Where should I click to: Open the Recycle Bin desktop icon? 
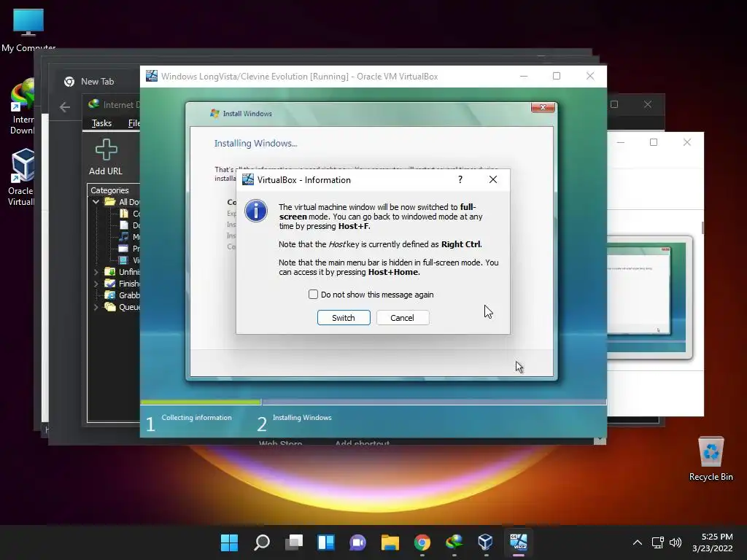[711, 459]
